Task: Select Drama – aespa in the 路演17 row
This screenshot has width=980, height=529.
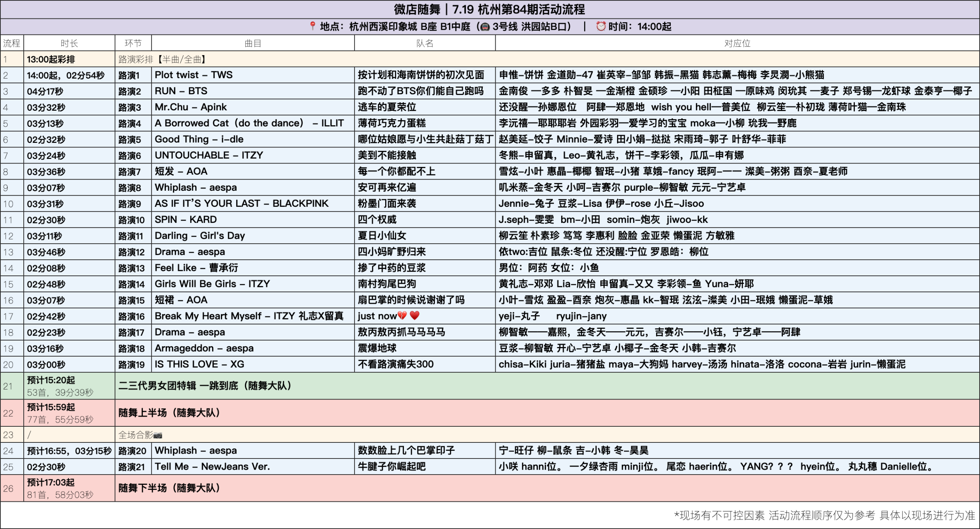Action: click(x=253, y=332)
